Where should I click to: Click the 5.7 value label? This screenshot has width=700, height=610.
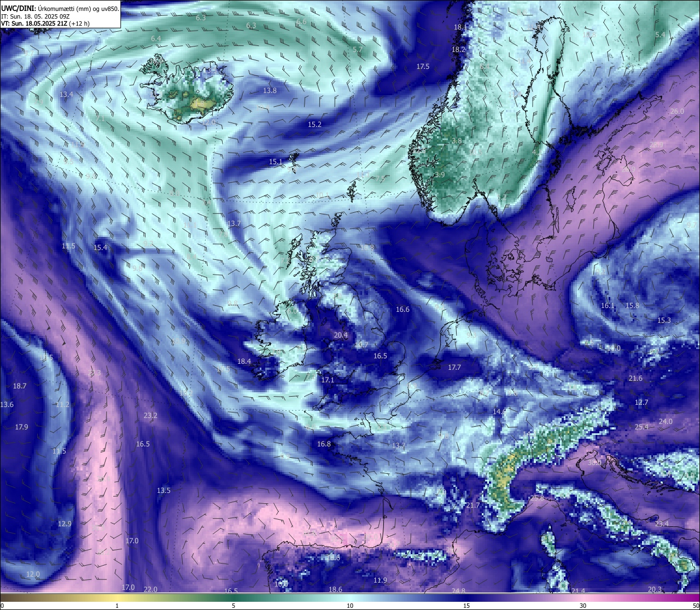[x=358, y=50]
